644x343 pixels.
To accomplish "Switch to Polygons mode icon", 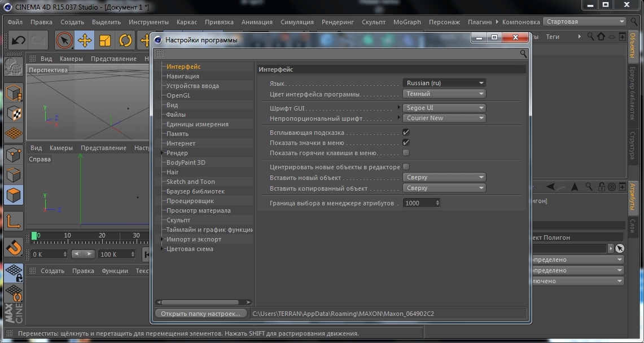I will click(x=14, y=195).
